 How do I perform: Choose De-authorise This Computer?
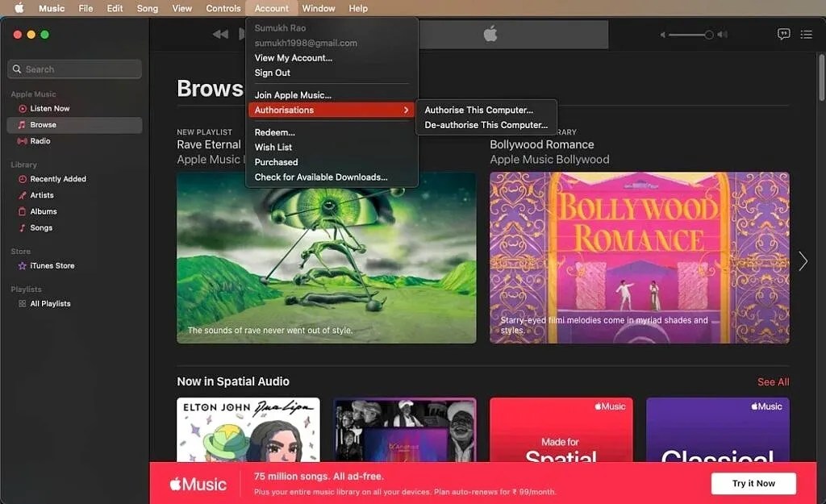[486, 125]
